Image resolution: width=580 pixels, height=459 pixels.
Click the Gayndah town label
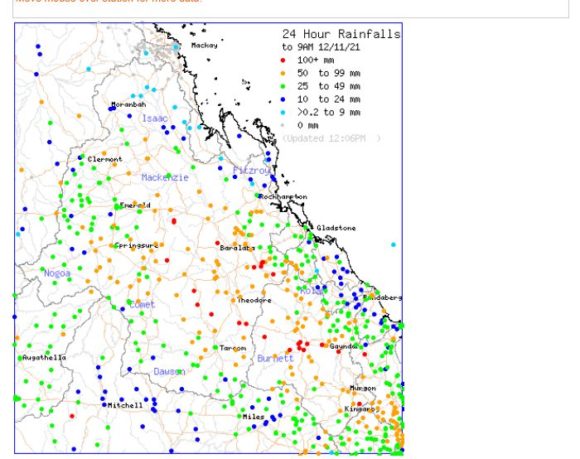click(343, 347)
